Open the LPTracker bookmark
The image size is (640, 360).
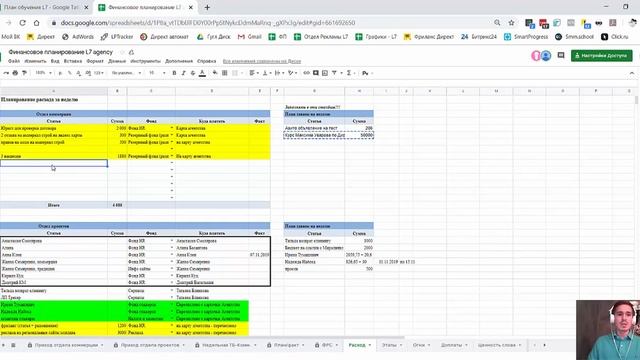pyautogui.click(x=117, y=37)
